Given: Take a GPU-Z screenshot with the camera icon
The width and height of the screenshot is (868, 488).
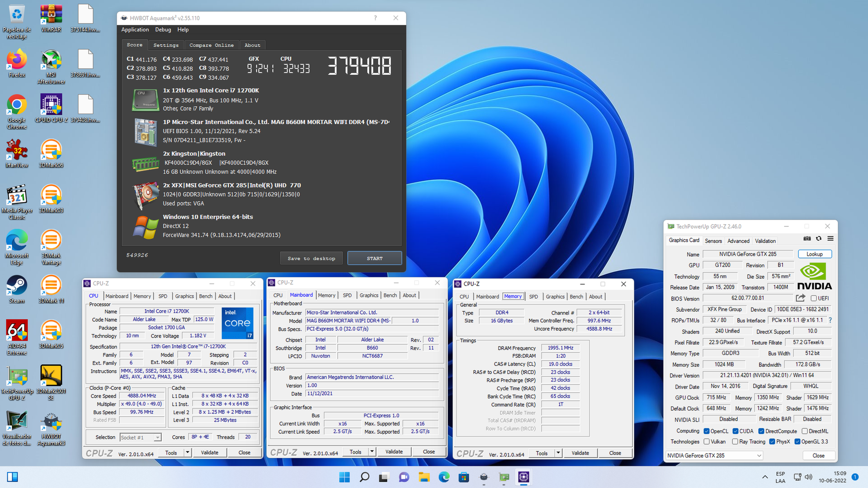Looking at the screenshot, I should tap(807, 239).
